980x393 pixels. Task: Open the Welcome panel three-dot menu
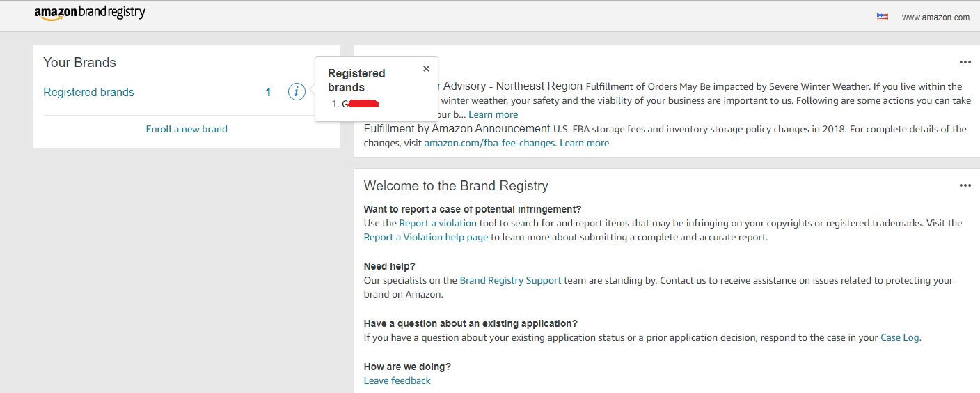(965, 185)
